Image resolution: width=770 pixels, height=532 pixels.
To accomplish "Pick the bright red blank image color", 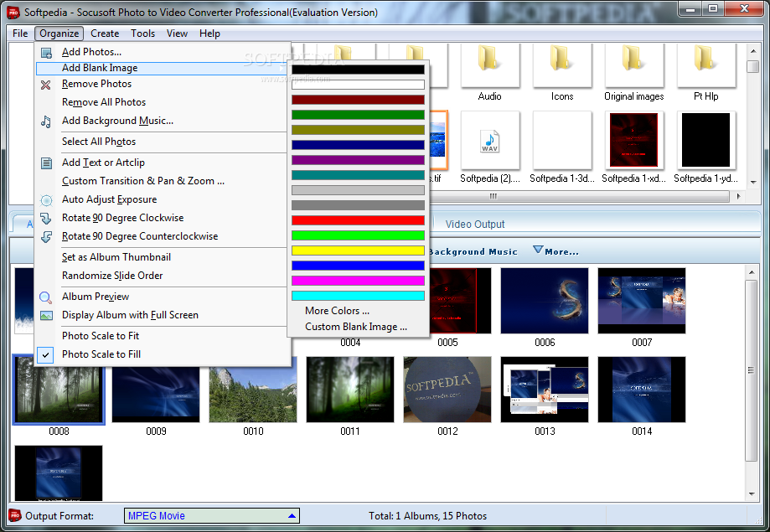I will click(358, 220).
